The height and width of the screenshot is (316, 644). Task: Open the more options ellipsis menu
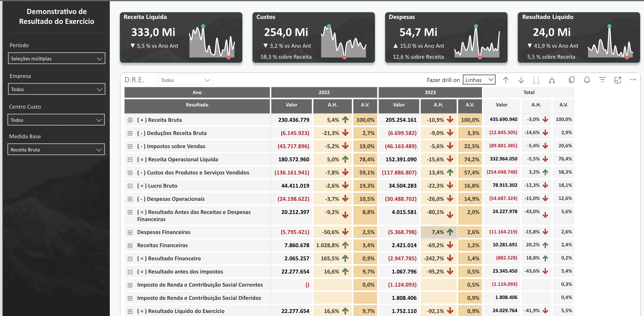tap(633, 80)
